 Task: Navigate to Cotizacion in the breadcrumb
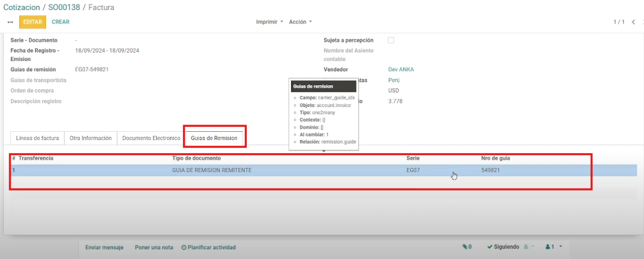pyautogui.click(x=22, y=8)
